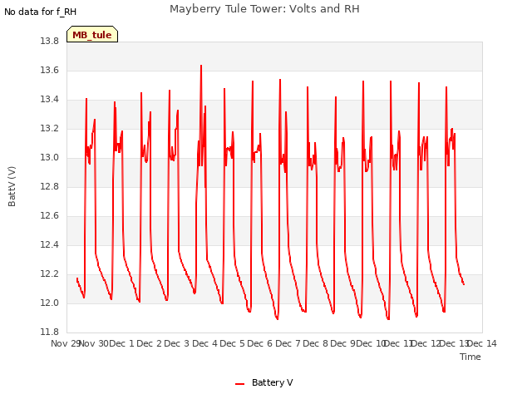Select the Battery V legend label

tap(272, 382)
